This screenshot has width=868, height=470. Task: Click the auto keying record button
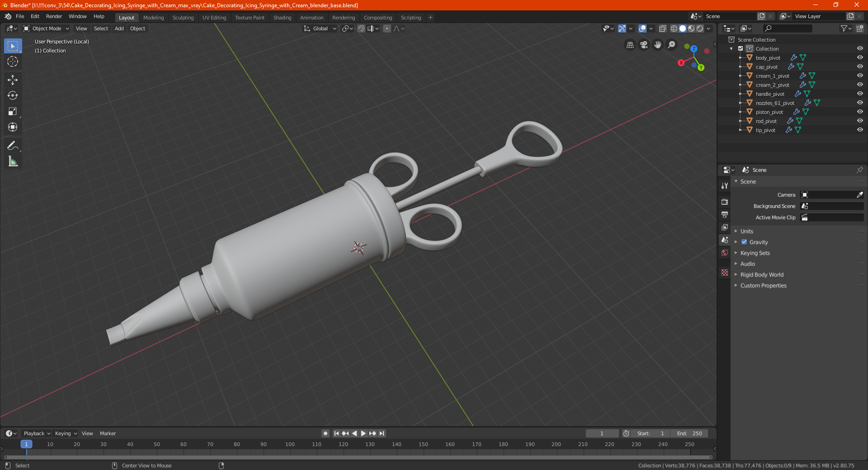pyautogui.click(x=325, y=433)
